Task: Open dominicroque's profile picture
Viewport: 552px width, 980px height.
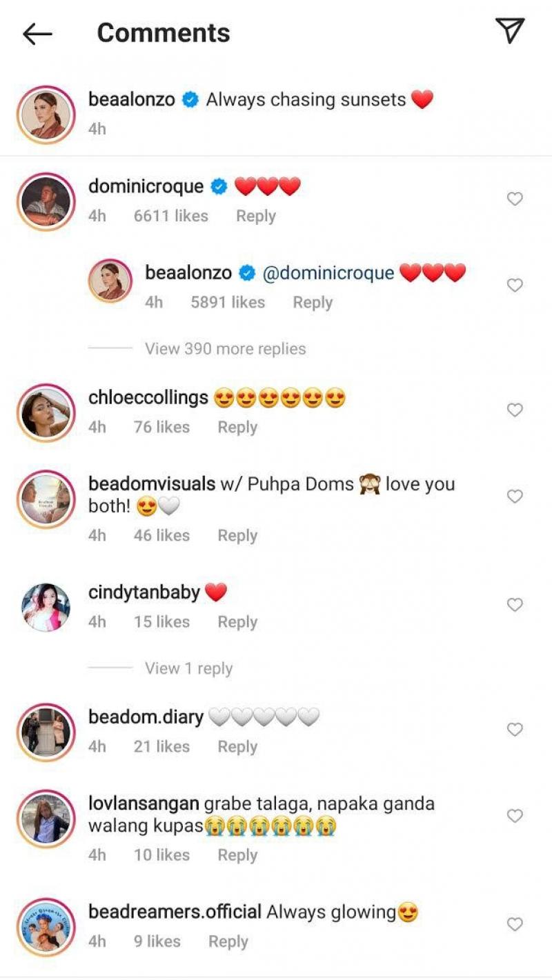Action: (46, 201)
